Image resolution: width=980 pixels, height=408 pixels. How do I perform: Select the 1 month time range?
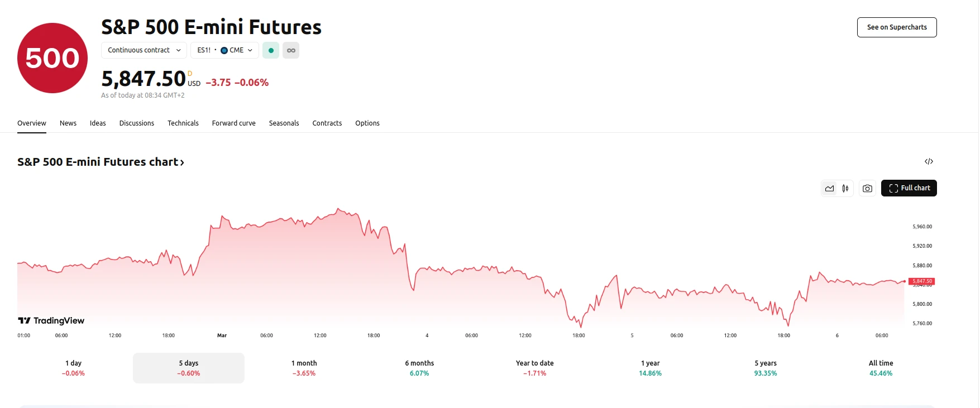[304, 368]
